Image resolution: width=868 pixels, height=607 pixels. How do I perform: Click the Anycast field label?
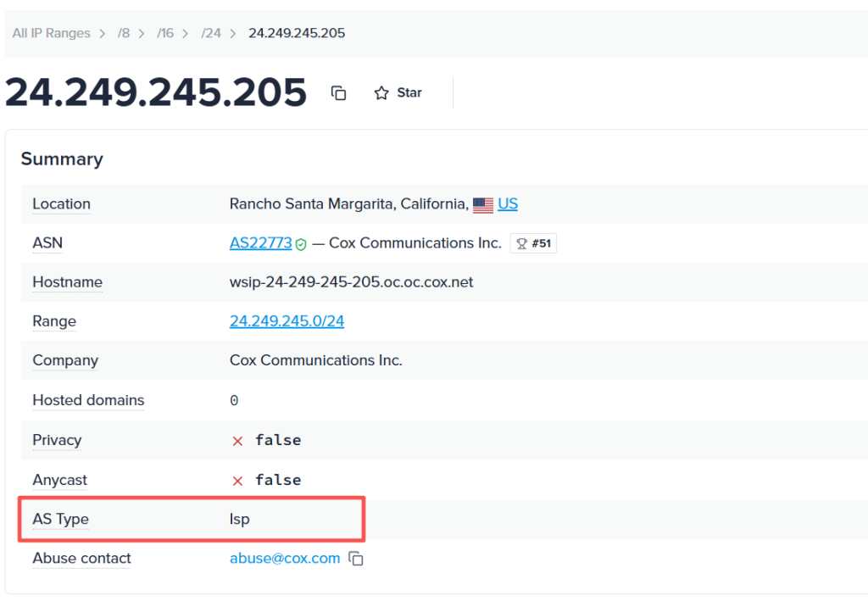(60, 480)
